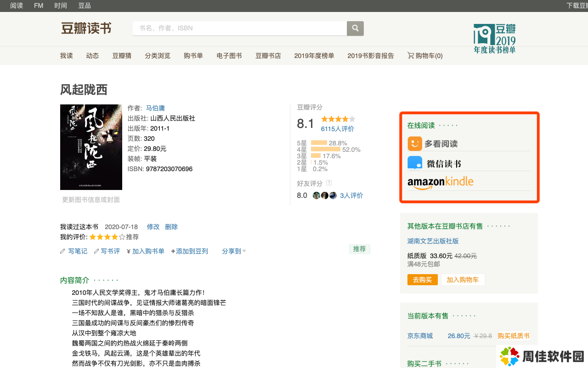Set my rating using the fifth star

pyautogui.click(x=122, y=237)
